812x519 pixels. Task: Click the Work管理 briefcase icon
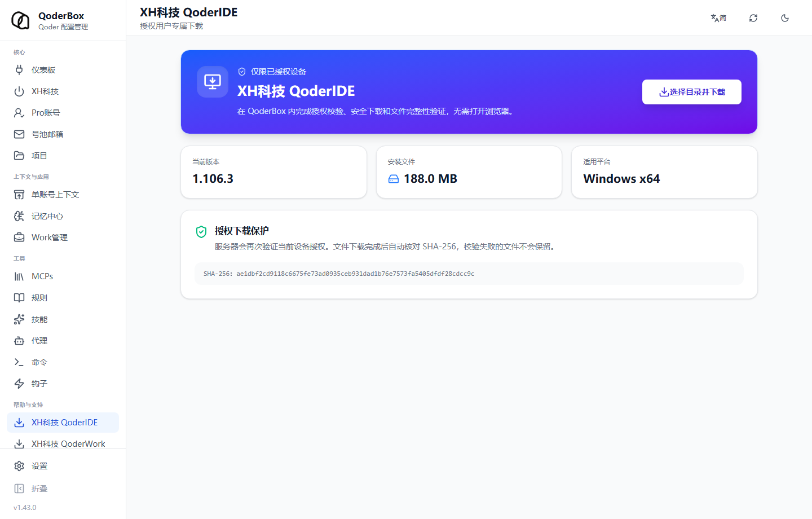click(19, 237)
